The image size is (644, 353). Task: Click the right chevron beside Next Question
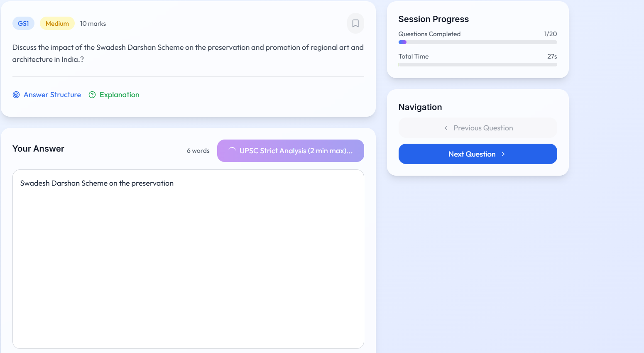pos(503,154)
